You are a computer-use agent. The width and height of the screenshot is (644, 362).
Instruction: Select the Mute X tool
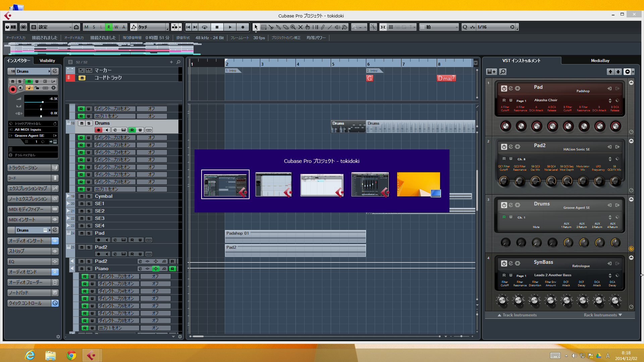click(x=301, y=27)
